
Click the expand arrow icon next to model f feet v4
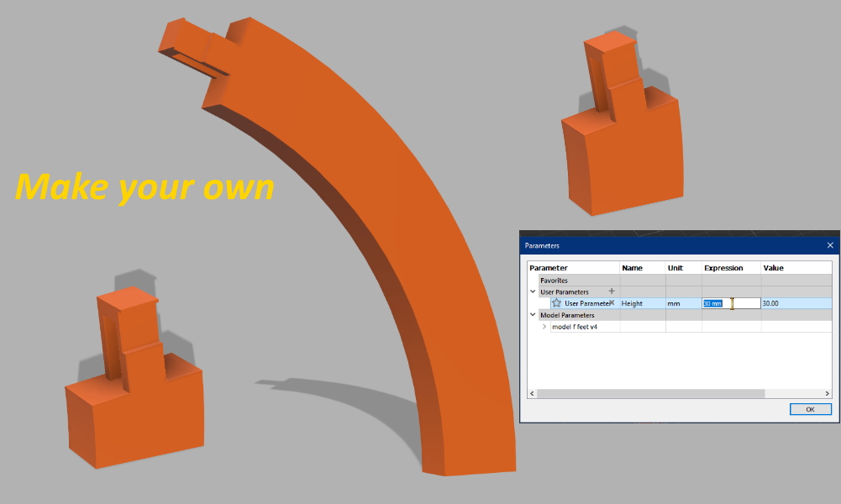(544, 326)
